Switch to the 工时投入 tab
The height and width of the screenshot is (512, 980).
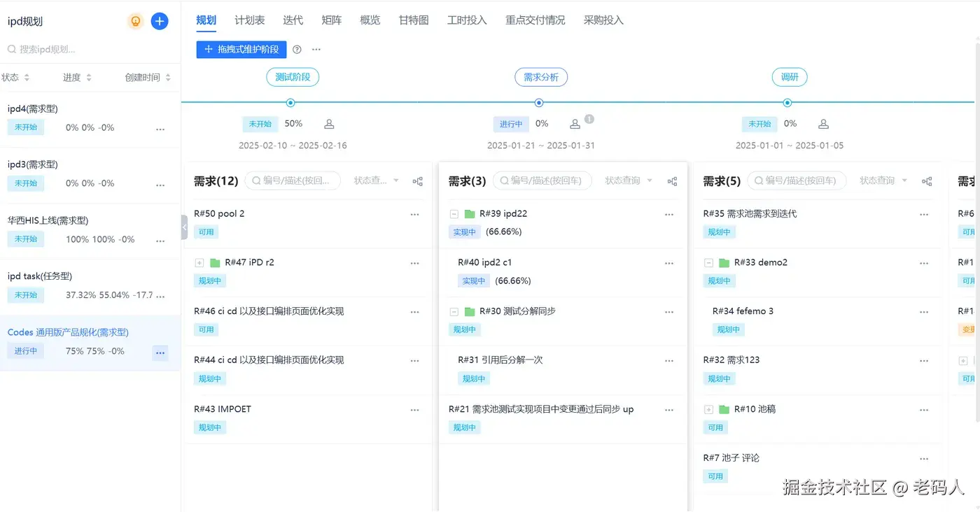point(467,20)
